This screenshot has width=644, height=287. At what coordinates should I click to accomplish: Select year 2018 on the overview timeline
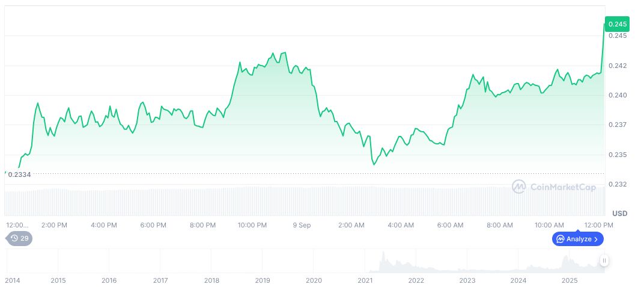coord(211,280)
